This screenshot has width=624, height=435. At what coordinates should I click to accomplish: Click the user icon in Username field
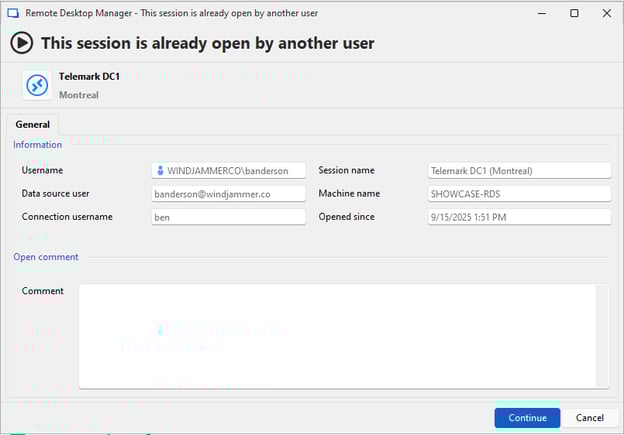[159, 171]
